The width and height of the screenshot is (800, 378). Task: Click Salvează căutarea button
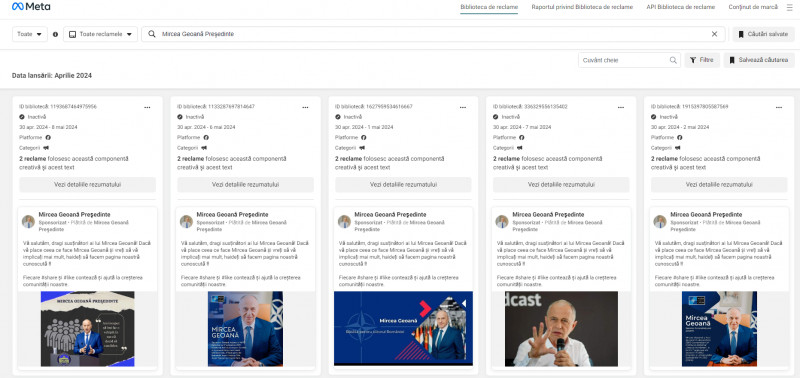click(x=759, y=60)
